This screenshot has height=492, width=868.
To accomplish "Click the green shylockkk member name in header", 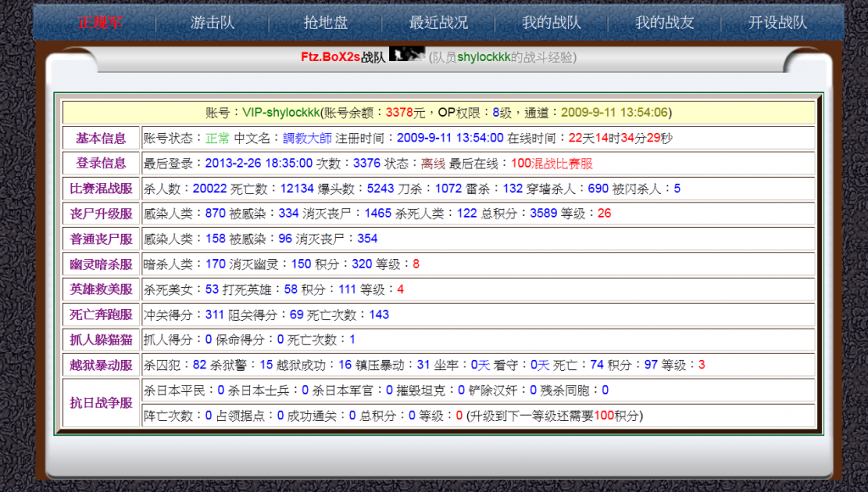I will 484,57.
